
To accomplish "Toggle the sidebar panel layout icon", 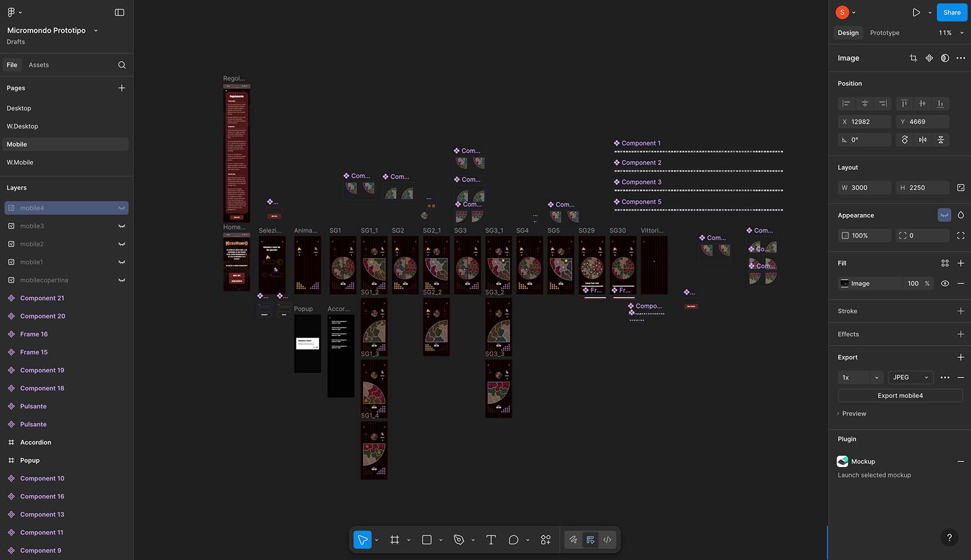I will point(120,12).
